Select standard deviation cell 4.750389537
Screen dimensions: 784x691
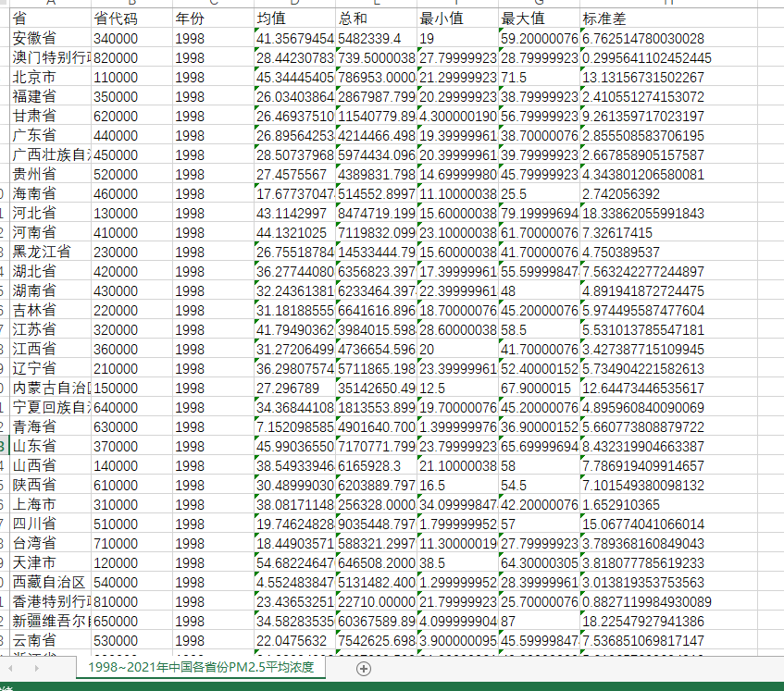pos(669,253)
